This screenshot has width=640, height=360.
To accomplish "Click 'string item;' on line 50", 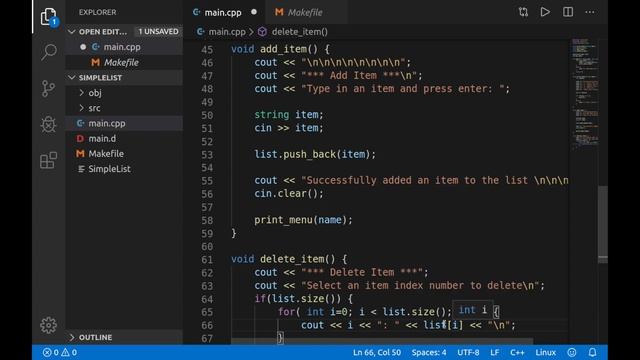I will pyautogui.click(x=289, y=115).
